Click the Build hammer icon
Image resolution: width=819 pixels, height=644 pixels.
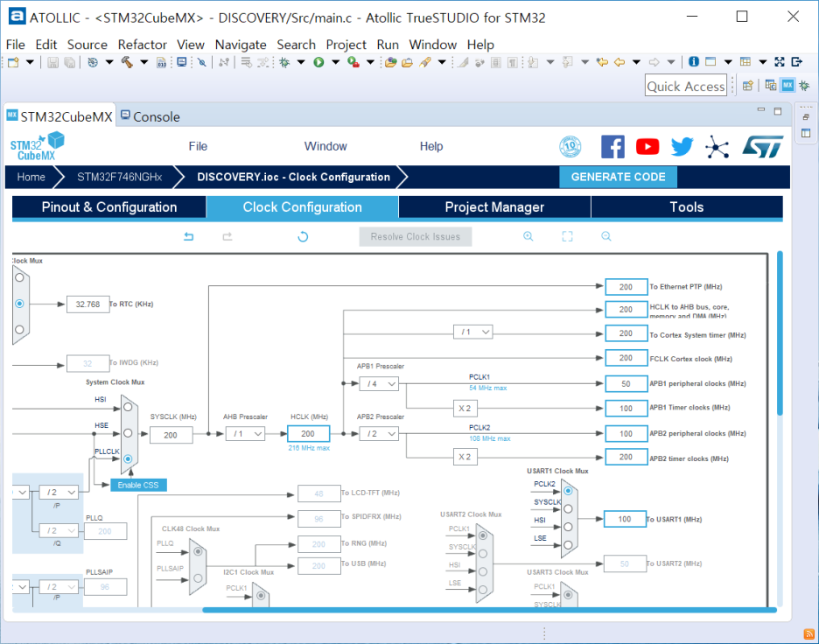[x=126, y=62]
